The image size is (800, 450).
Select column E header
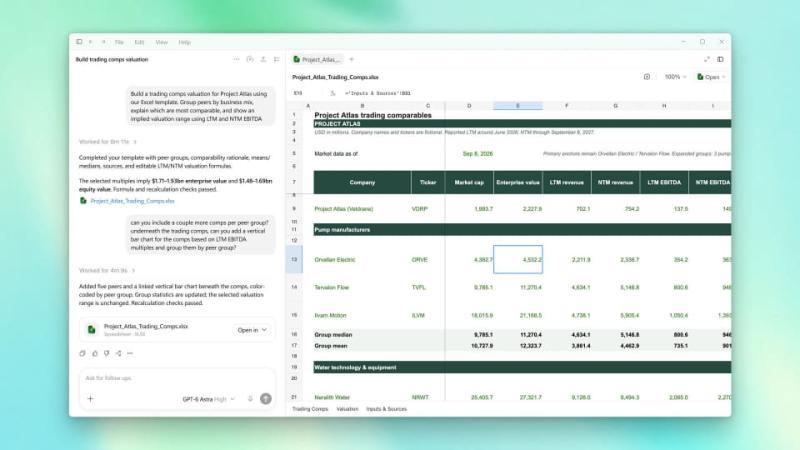pyautogui.click(x=518, y=106)
